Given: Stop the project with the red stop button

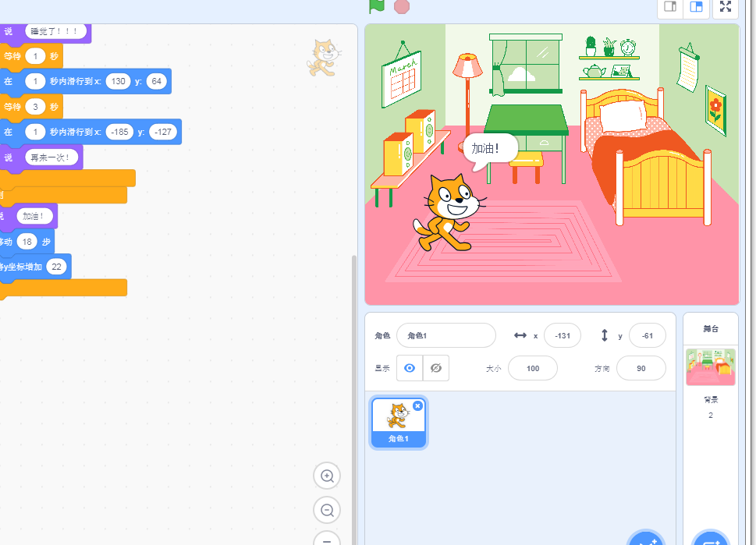Looking at the screenshot, I should 402,6.
